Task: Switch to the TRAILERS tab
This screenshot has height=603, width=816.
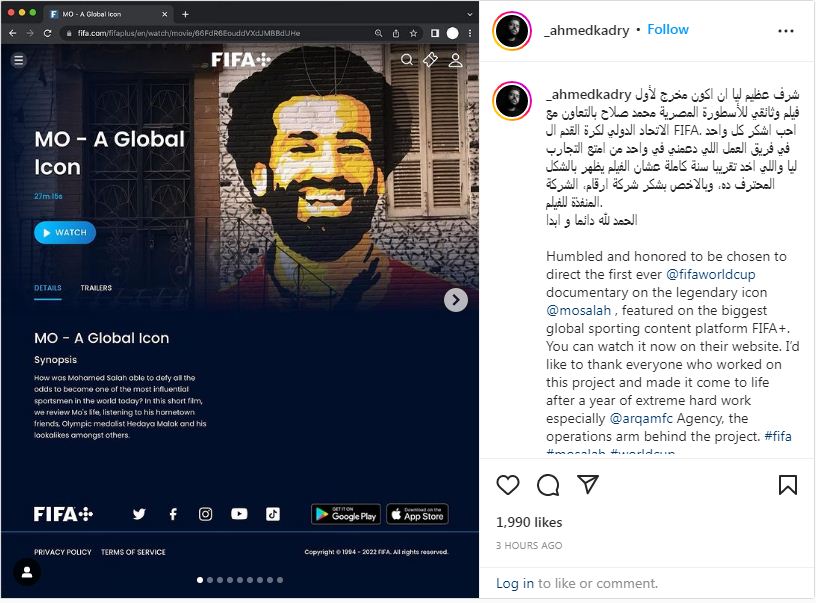Action: click(x=96, y=288)
